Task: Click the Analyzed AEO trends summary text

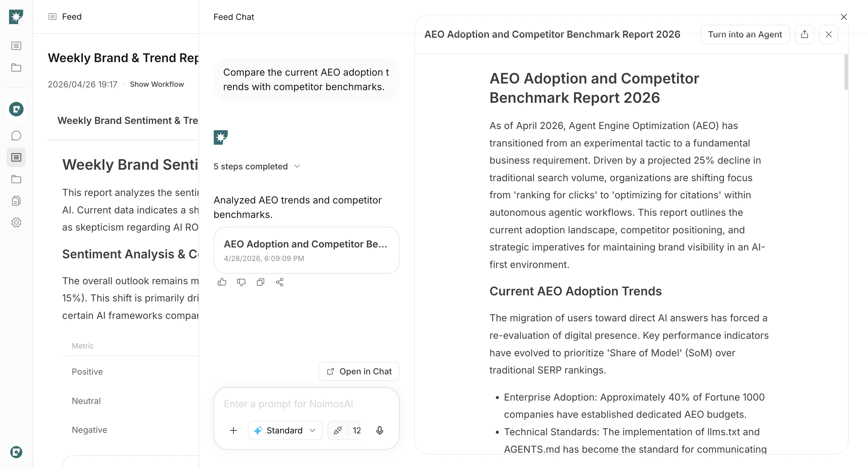Action: point(298,207)
